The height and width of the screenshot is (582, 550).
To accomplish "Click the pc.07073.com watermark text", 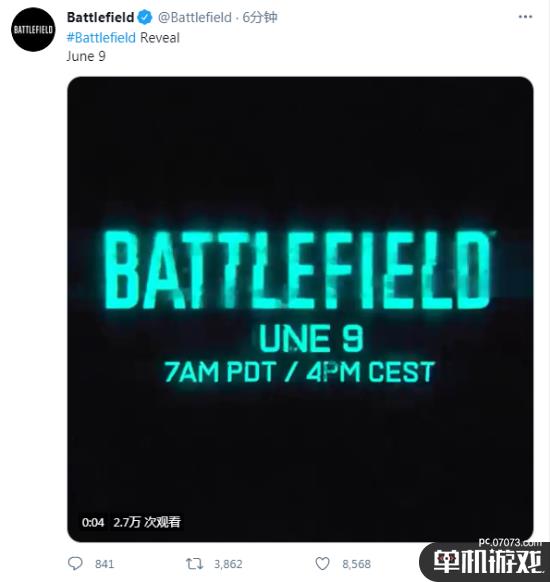I will coord(510,542).
